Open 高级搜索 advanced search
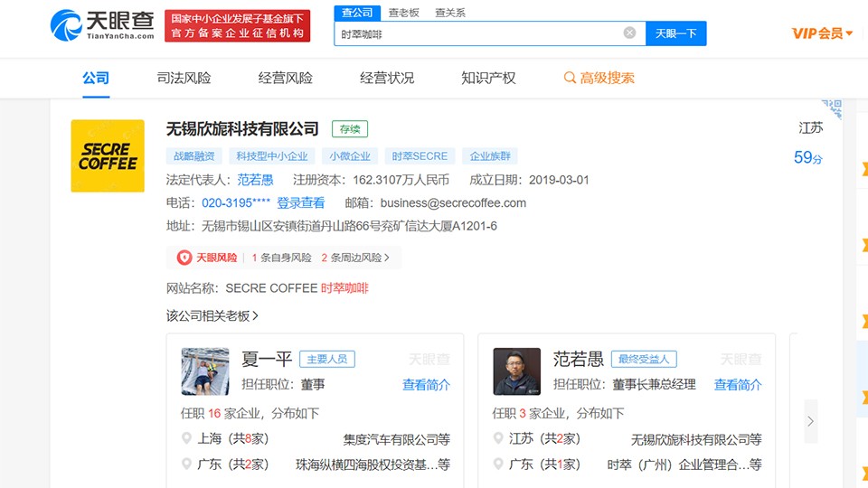Viewport: 868px width, 488px height. pos(599,78)
